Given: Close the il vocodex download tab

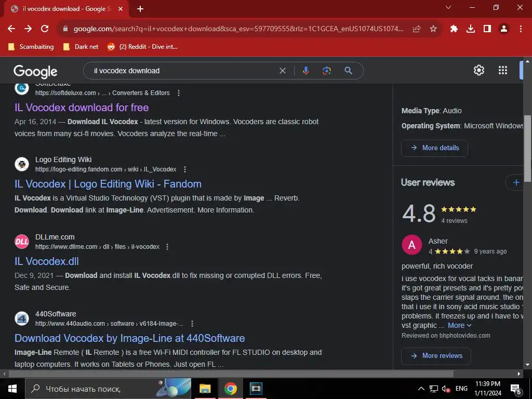Looking at the screenshot, I should [x=121, y=9].
